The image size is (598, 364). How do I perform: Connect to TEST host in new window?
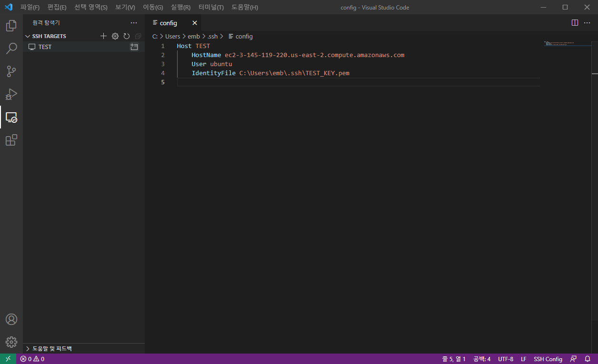[x=134, y=47]
